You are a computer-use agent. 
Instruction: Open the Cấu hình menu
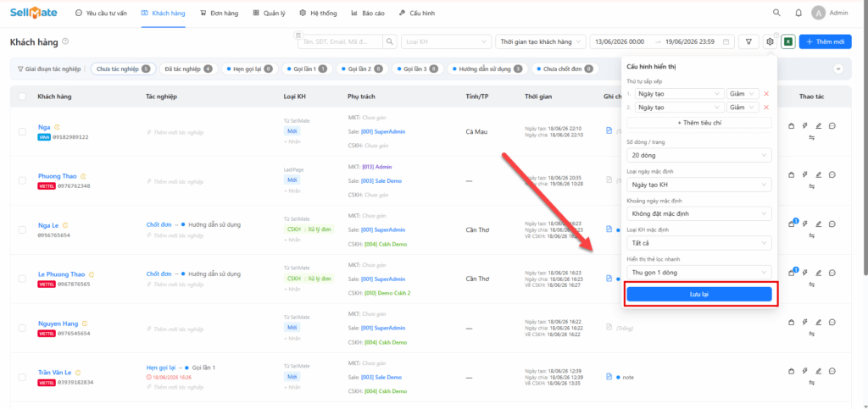[x=416, y=13]
